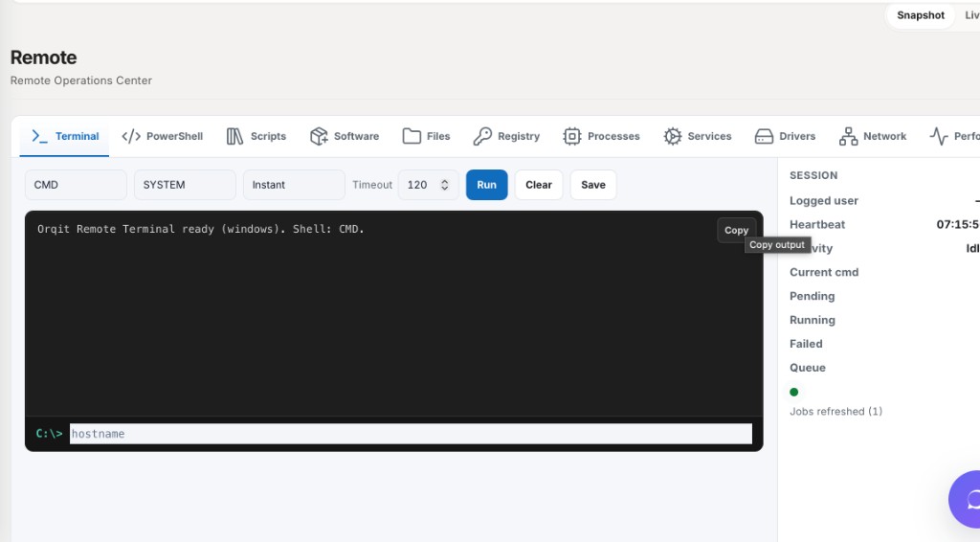Click the 'Current cmd' session label

(824, 273)
